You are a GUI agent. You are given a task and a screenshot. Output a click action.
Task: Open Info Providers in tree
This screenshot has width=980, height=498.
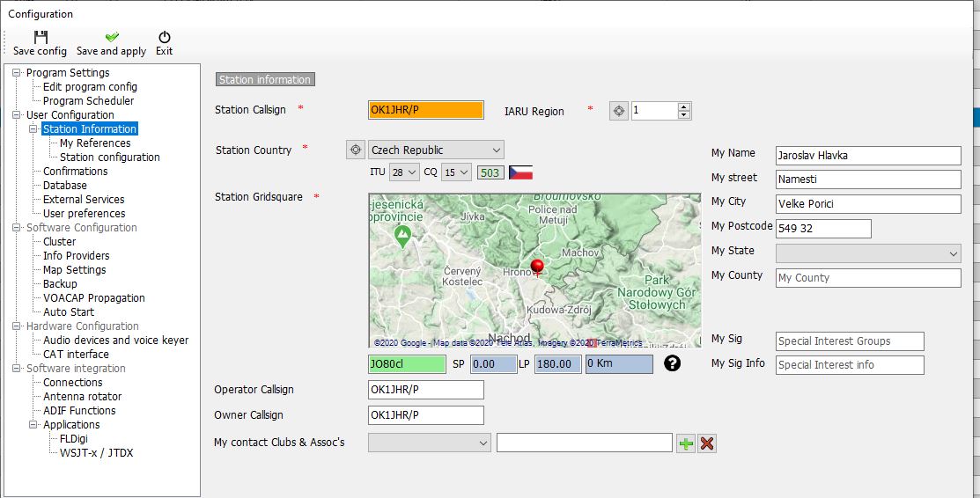point(77,255)
